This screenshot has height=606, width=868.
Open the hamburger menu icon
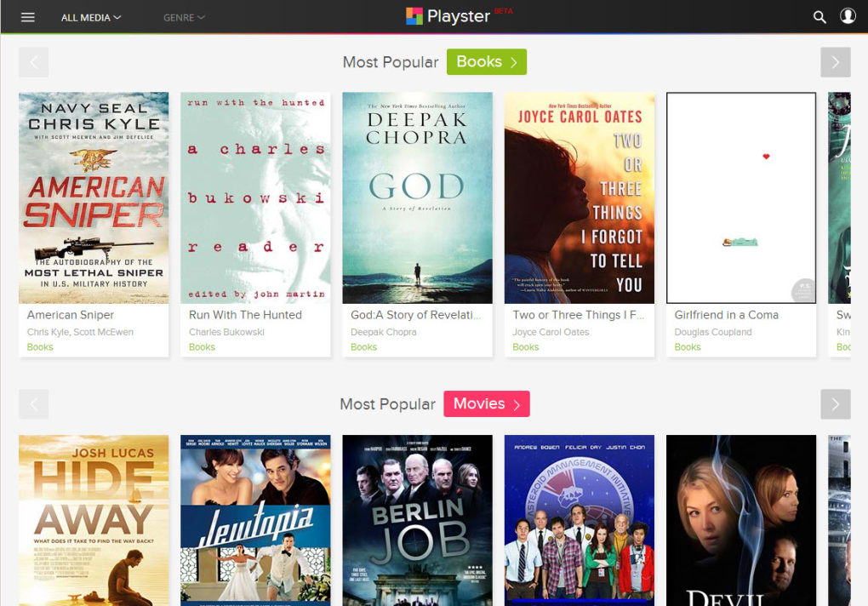[x=28, y=17]
